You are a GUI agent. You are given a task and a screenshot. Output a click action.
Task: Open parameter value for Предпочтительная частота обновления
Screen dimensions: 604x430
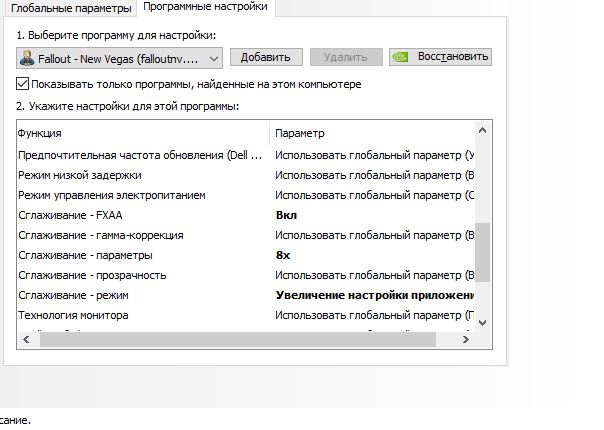[x=374, y=155]
